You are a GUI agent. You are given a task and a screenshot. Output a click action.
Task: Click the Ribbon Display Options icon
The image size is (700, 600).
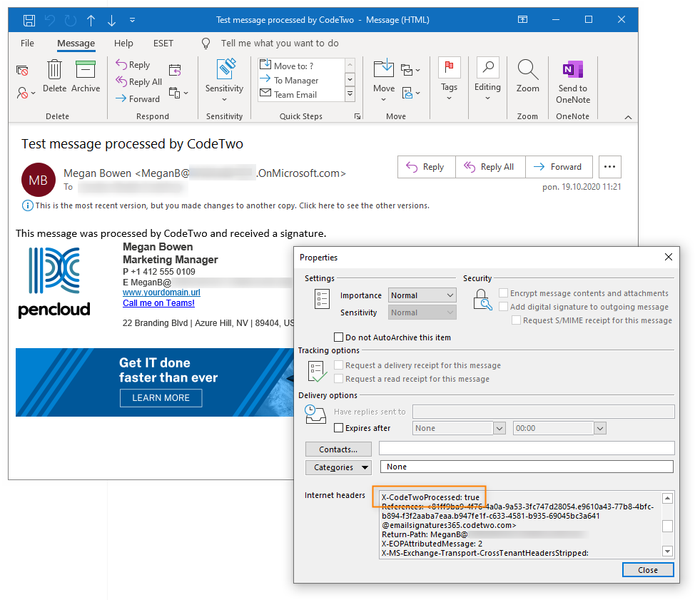click(x=523, y=20)
